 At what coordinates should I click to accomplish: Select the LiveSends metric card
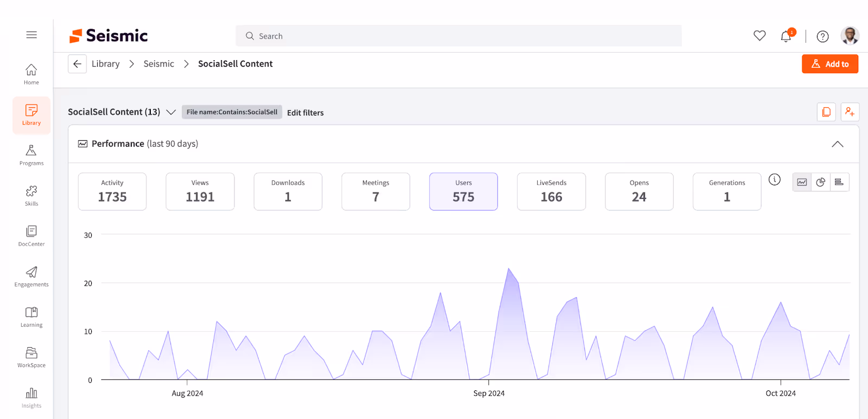tap(551, 191)
